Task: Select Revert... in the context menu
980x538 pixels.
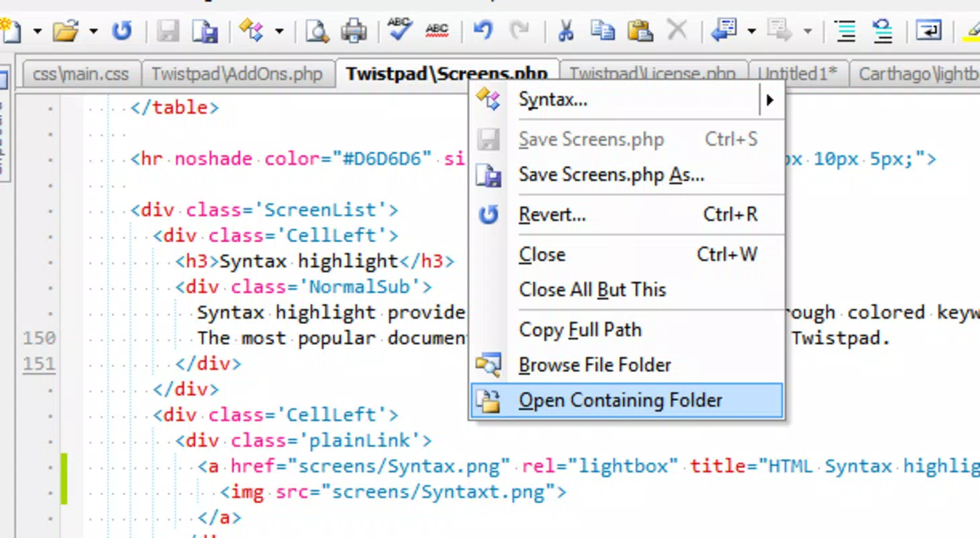Action: [x=626, y=215]
